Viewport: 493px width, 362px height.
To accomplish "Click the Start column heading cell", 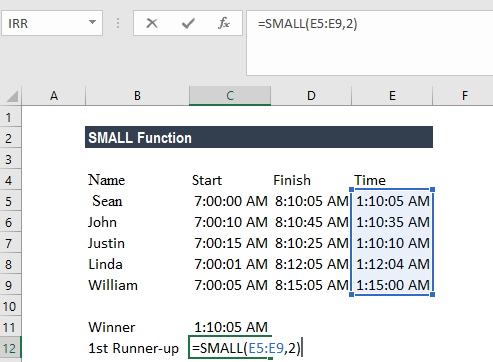I will (x=230, y=180).
